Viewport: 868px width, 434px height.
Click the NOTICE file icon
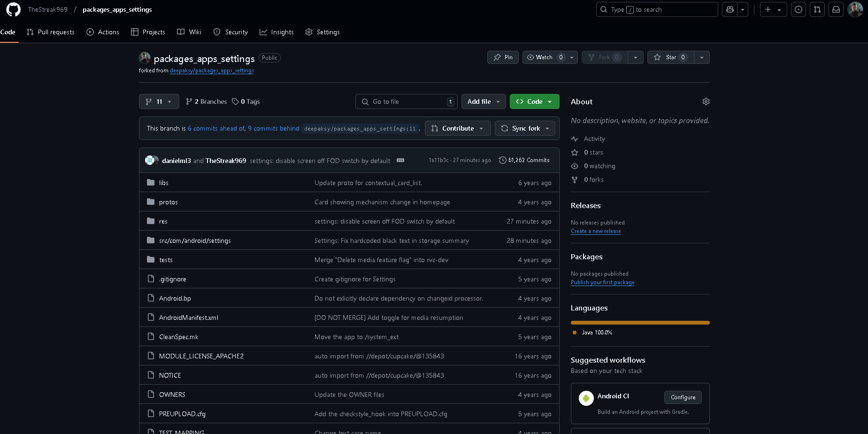(x=151, y=375)
